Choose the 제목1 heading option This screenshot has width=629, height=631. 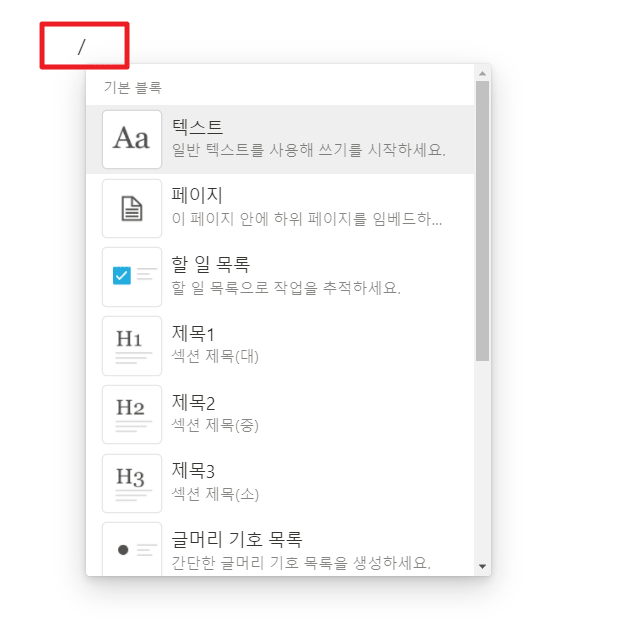tap(280, 346)
